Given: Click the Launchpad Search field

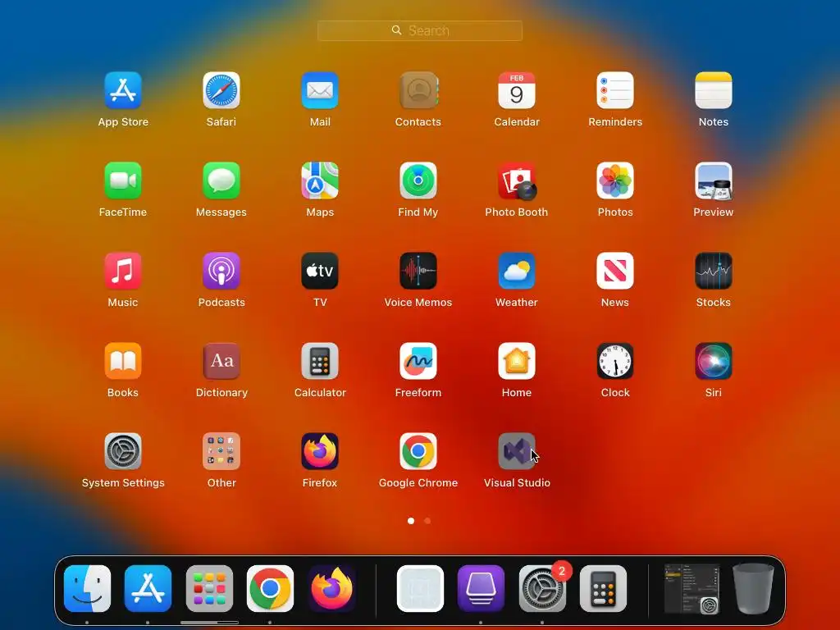Looking at the screenshot, I should (420, 30).
